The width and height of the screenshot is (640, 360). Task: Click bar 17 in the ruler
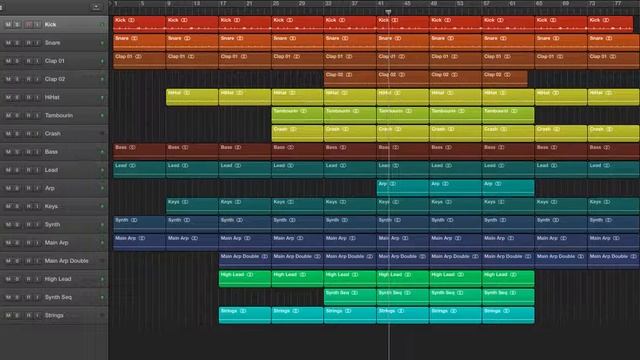tap(223, 4)
